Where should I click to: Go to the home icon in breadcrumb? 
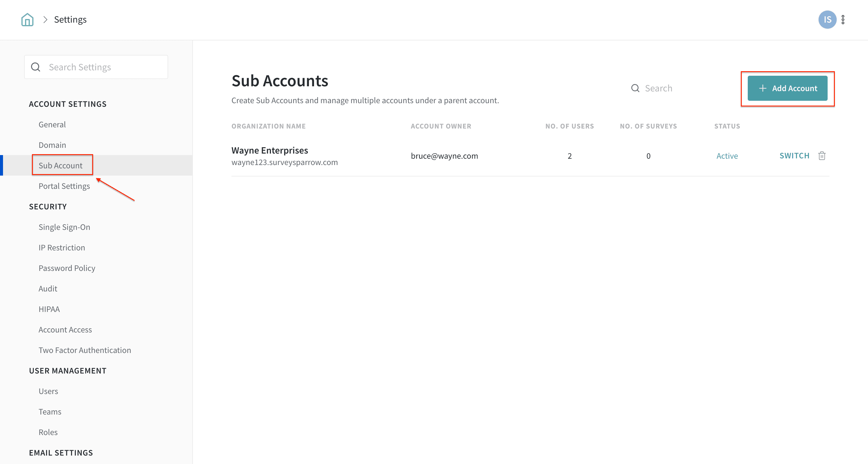click(x=27, y=20)
